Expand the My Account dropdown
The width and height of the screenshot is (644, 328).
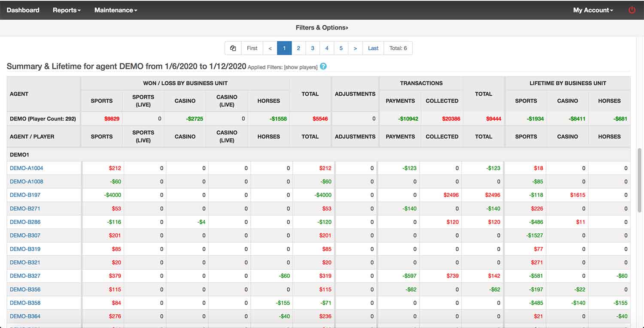tap(593, 10)
